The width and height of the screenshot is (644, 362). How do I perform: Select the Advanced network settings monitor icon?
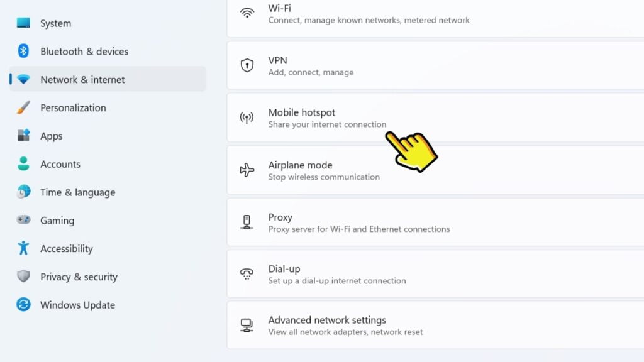(246, 325)
